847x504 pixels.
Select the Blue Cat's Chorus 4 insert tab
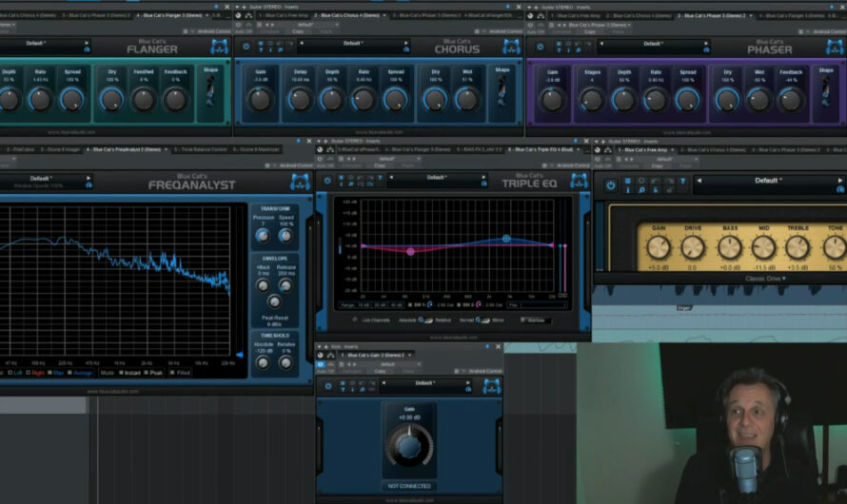(x=349, y=15)
